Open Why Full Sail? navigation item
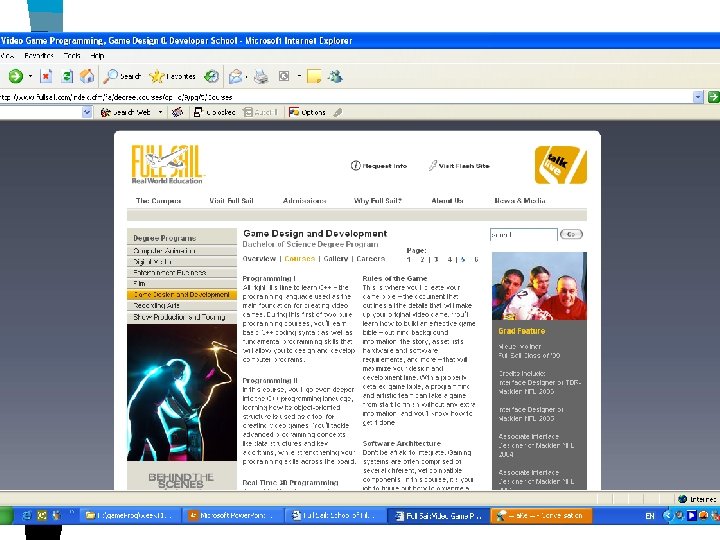Screen dimensions: 720x540 click(377, 201)
